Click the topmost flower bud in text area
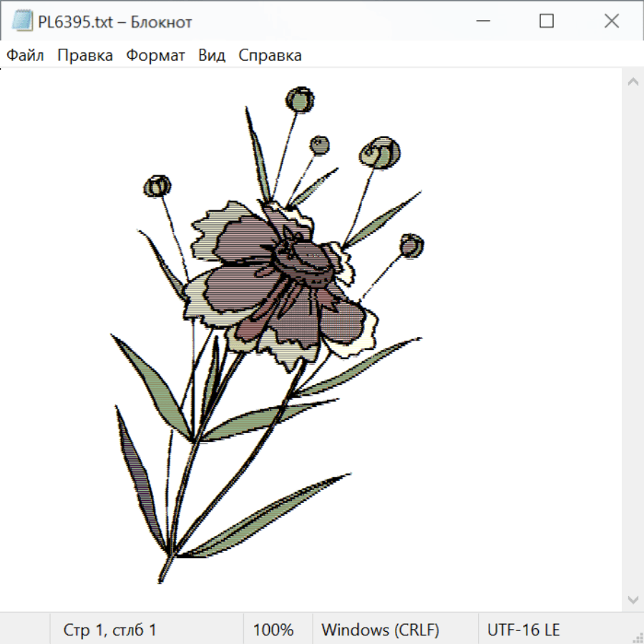This screenshot has height=644, width=644. (x=300, y=99)
